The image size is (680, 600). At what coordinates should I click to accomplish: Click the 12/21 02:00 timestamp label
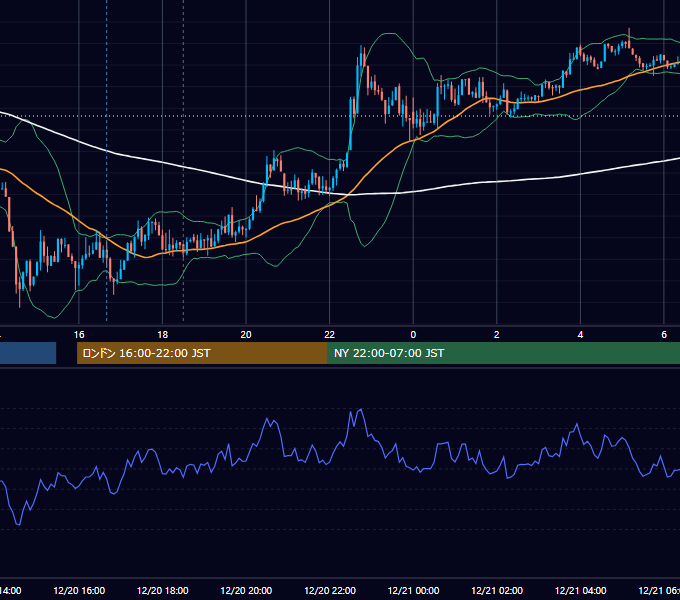[x=497, y=590]
